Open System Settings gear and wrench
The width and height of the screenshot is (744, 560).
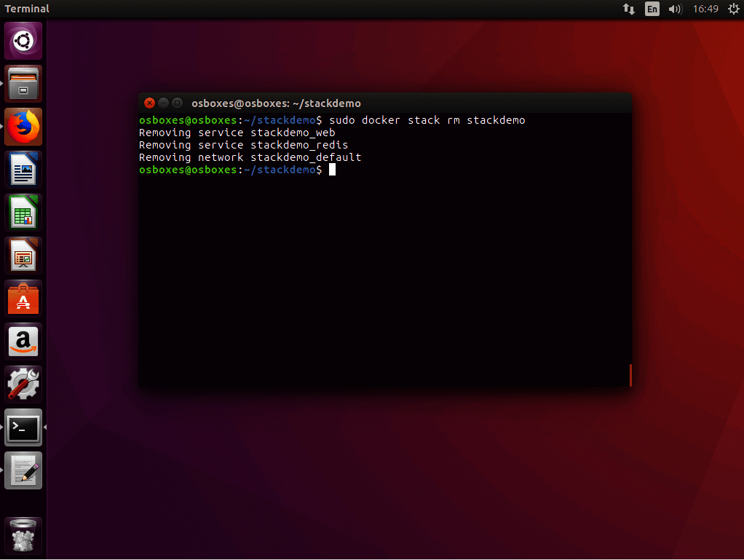(x=23, y=384)
